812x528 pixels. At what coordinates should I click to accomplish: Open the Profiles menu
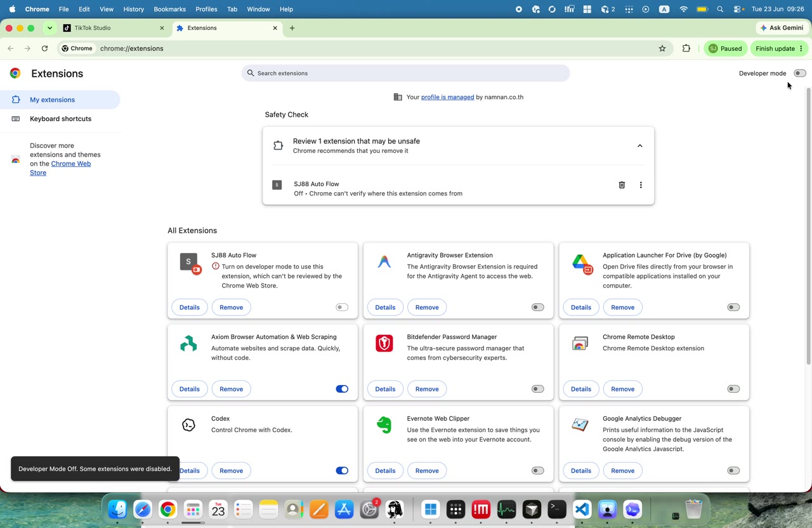[206, 10]
